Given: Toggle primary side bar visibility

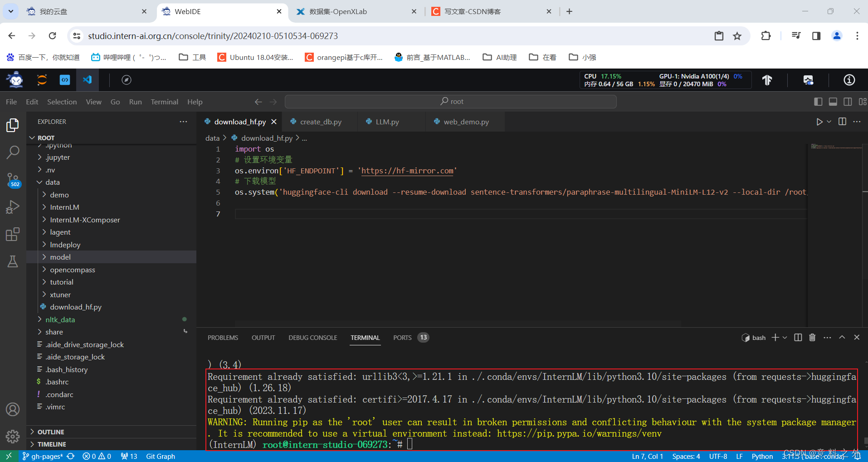Looking at the screenshot, I should coord(818,102).
